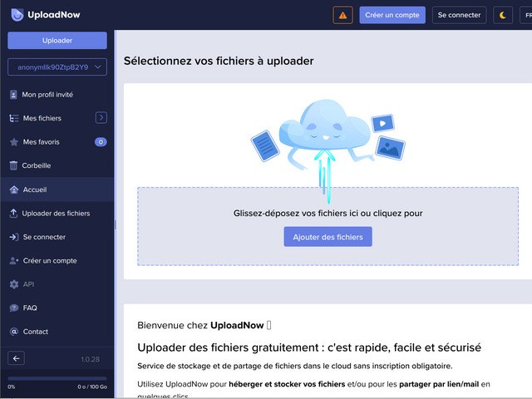Screen dimensions: 532x399
Task: Click the document icon beside the cloud
Action: 265,146
